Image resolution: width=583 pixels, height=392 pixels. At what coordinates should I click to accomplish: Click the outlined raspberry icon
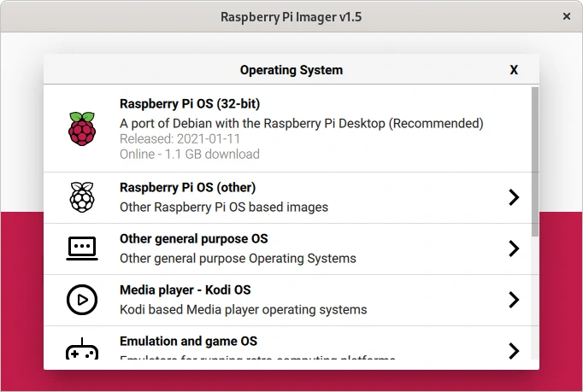tap(82, 197)
